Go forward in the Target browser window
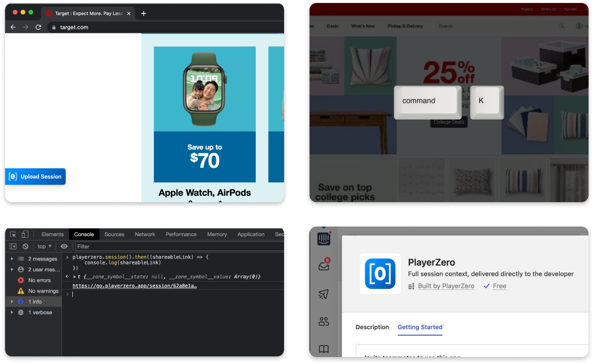 pos(26,27)
